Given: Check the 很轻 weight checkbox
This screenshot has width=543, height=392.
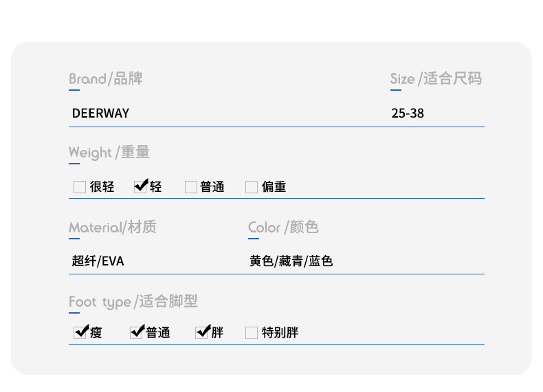Looking at the screenshot, I should pyautogui.click(x=80, y=187).
